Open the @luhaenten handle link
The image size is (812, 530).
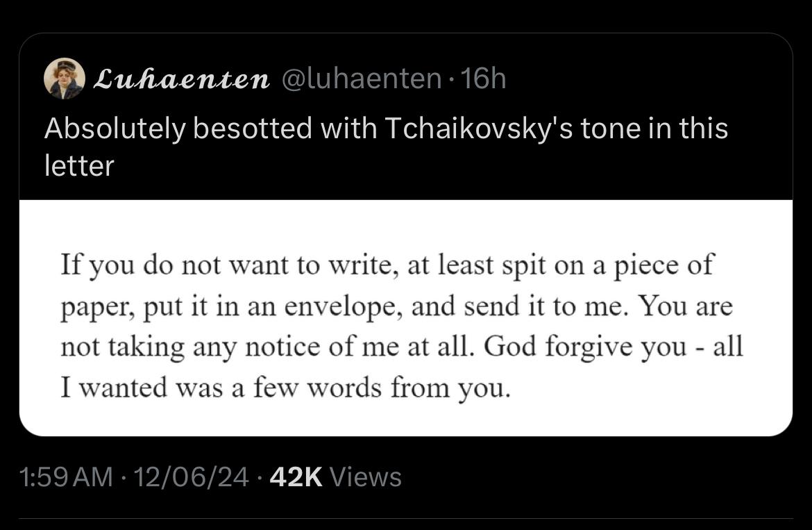point(360,80)
